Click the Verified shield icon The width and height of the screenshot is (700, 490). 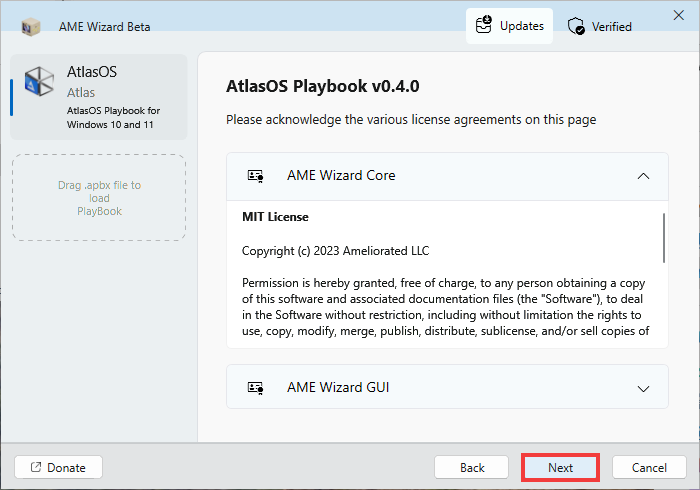click(576, 26)
